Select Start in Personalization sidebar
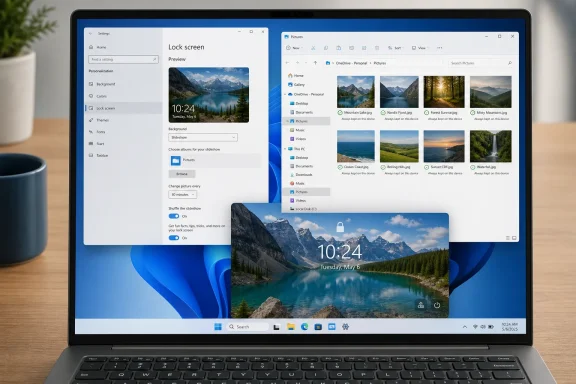This screenshot has width=576, height=384. (x=97, y=144)
